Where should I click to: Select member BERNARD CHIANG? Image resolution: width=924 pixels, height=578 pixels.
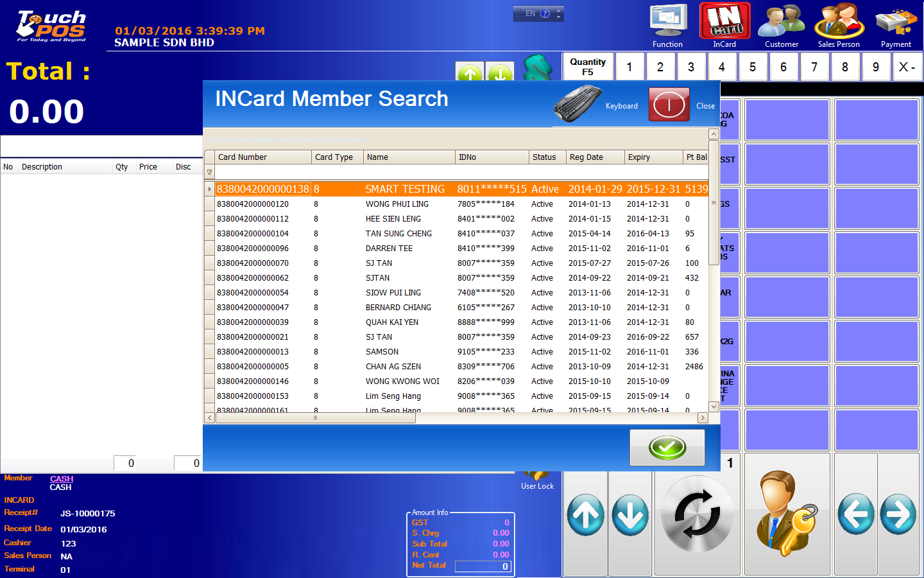(x=398, y=308)
